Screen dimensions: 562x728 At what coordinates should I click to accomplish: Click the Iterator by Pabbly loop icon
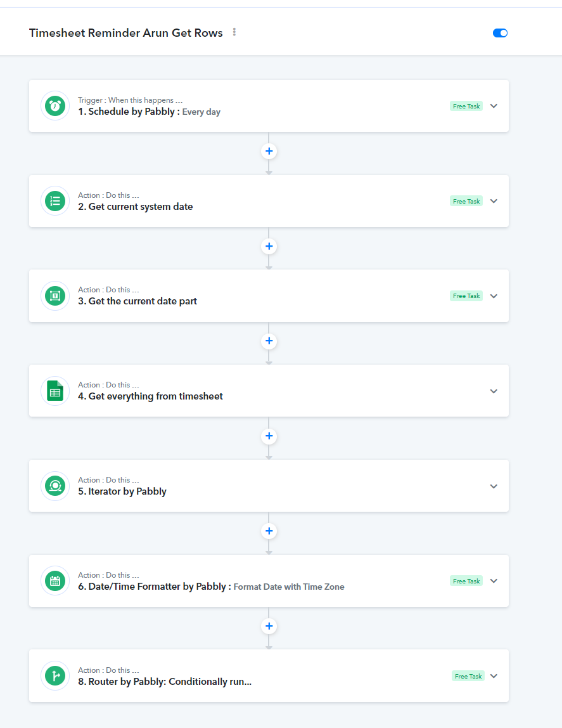click(x=55, y=486)
